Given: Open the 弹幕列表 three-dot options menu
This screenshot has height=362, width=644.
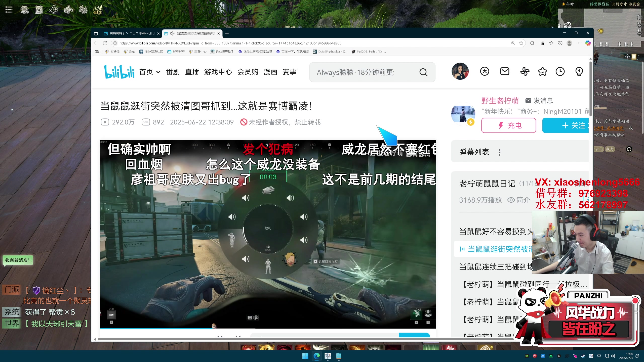Looking at the screenshot, I should (500, 152).
